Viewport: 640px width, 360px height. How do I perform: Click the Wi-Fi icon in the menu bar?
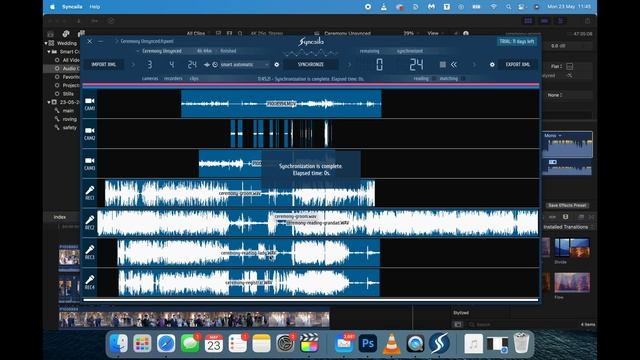coord(493,7)
